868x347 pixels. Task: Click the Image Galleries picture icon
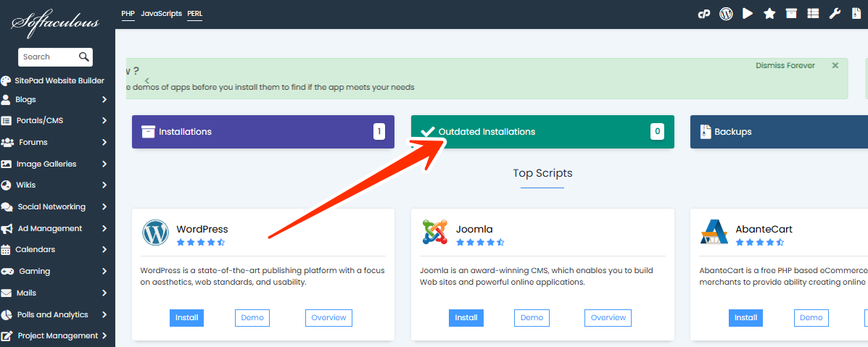[7, 164]
